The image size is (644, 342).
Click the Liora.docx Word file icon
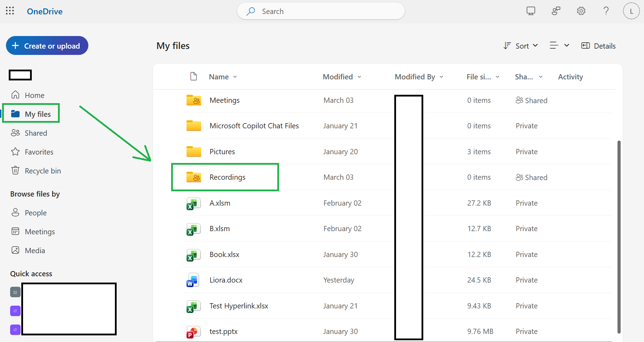tap(193, 280)
